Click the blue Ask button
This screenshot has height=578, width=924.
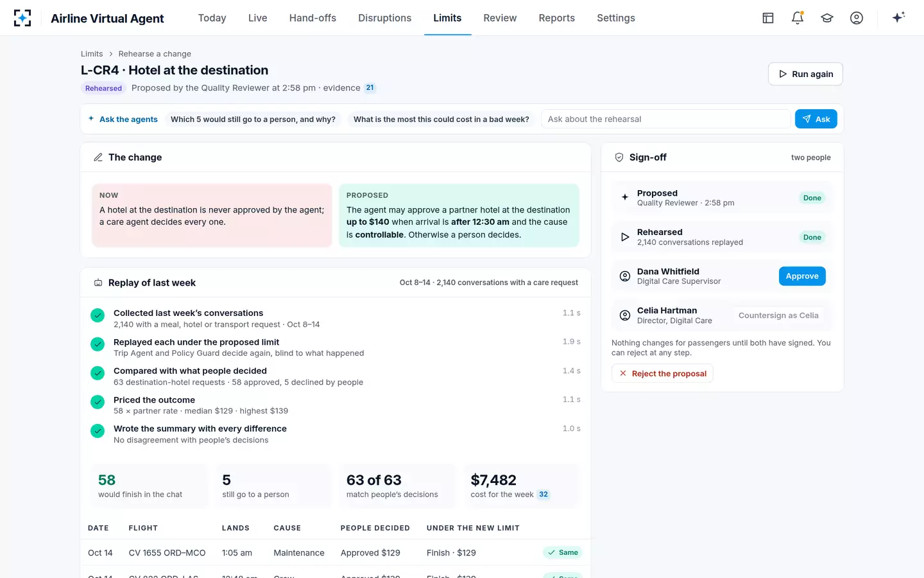[816, 119]
